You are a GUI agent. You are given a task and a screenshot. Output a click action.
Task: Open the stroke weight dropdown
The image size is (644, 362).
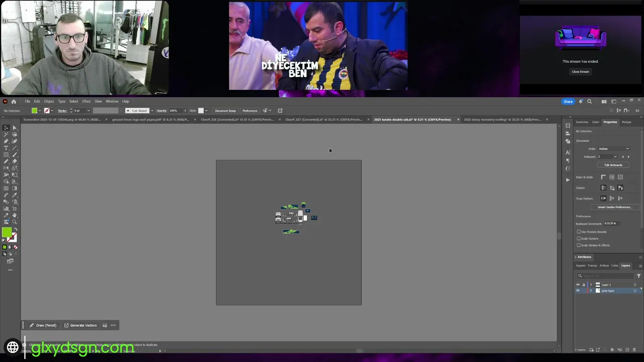point(89,111)
